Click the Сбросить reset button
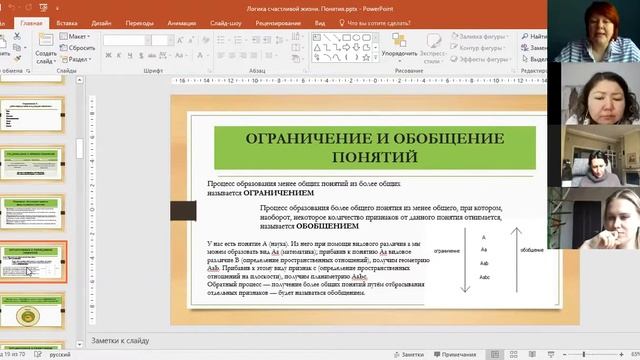The width and height of the screenshot is (640, 360). (77, 48)
